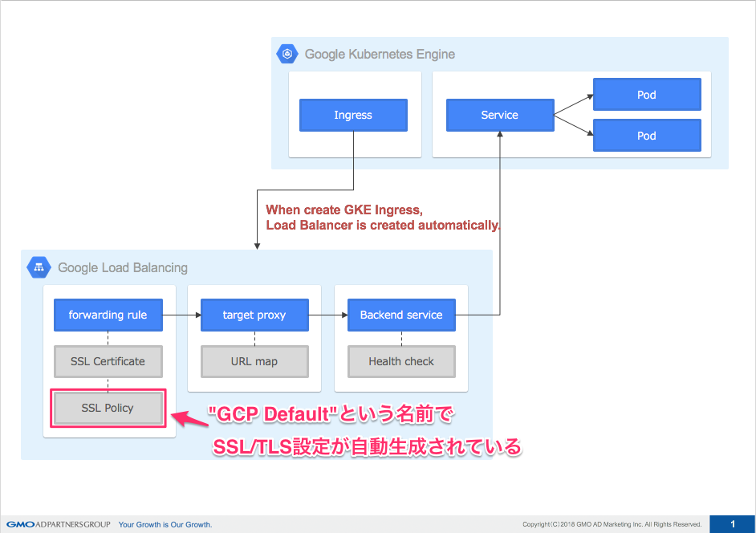Select the Ingress node
Screen dimensions: 756x533
coord(353,115)
